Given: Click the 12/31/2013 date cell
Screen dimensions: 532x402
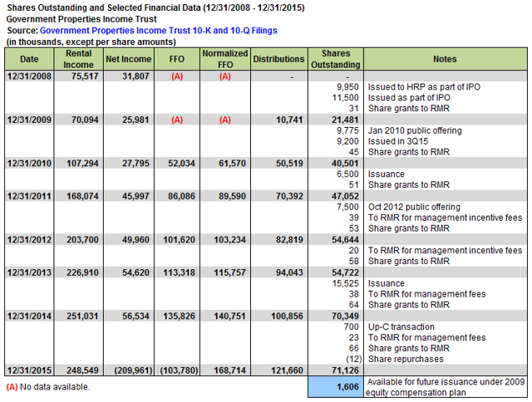Looking at the screenshot, I should coord(29,272).
